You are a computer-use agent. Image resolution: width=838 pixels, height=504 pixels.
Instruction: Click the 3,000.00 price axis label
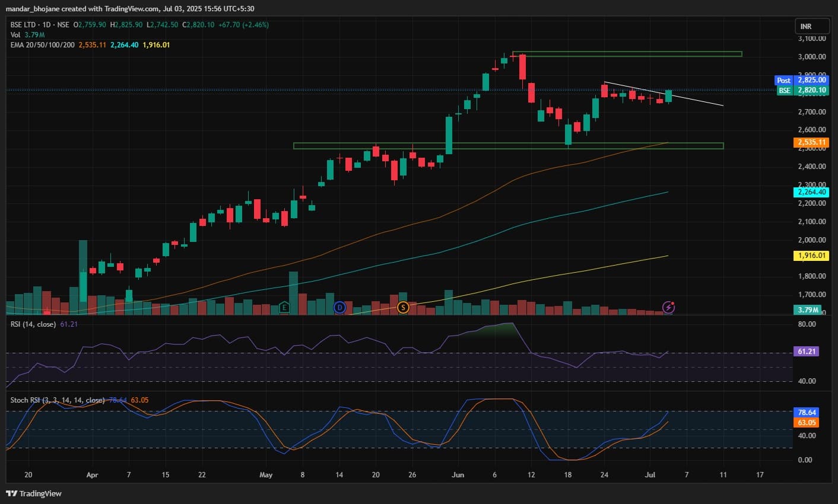point(812,57)
